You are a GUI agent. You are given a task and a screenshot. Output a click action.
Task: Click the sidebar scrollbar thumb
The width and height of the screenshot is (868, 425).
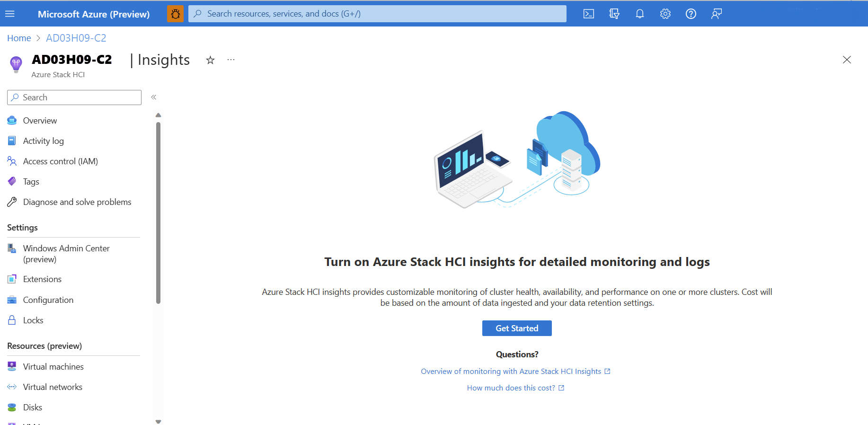[x=158, y=213]
